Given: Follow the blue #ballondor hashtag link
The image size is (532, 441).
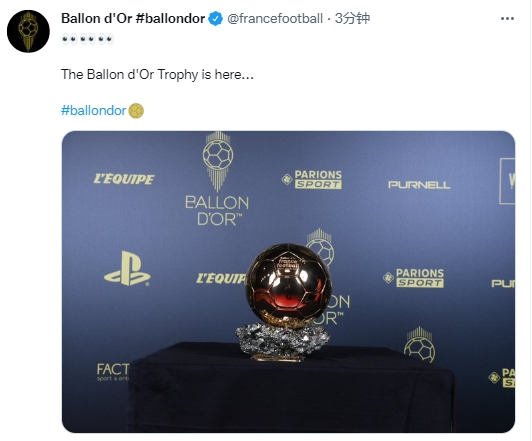Looking at the screenshot, I should 93,111.
